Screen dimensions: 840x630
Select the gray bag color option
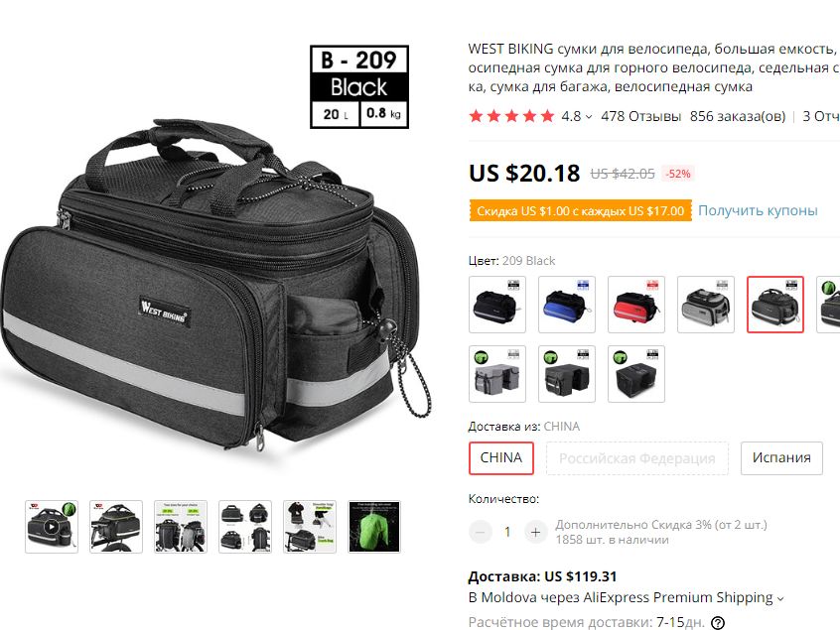[x=706, y=305]
